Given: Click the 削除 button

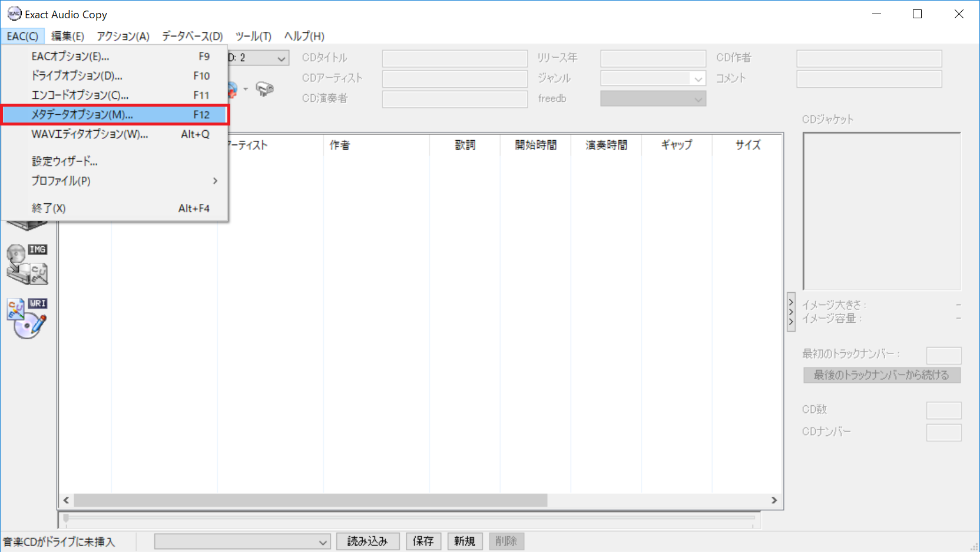Looking at the screenshot, I should [506, 541].
